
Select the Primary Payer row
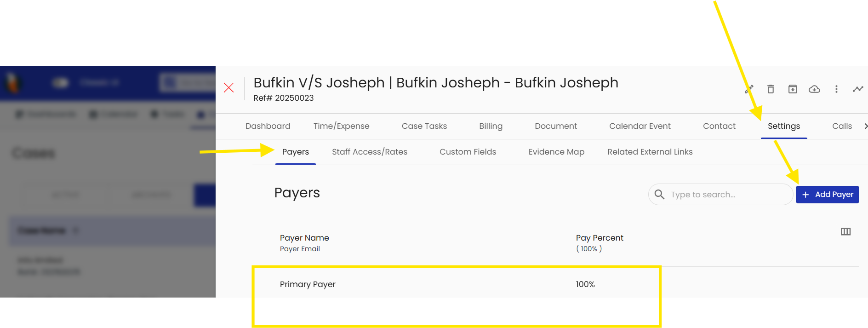pos(308,284)
